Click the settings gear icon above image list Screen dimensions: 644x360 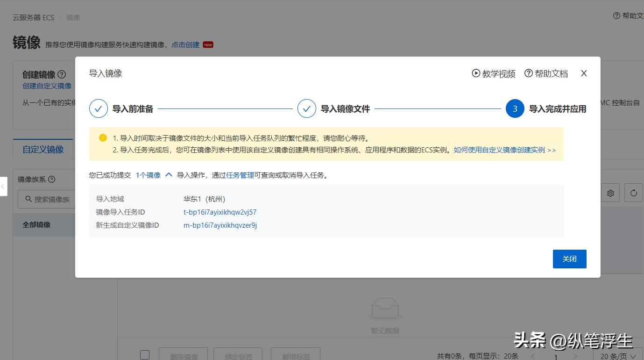click(610, 193)
